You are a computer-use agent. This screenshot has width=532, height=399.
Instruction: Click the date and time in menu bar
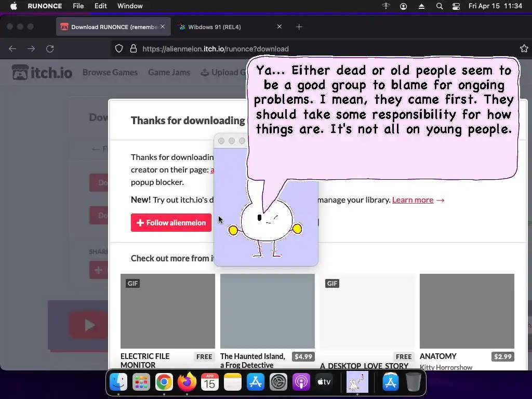pyautogui.click(x=495, y=6)
